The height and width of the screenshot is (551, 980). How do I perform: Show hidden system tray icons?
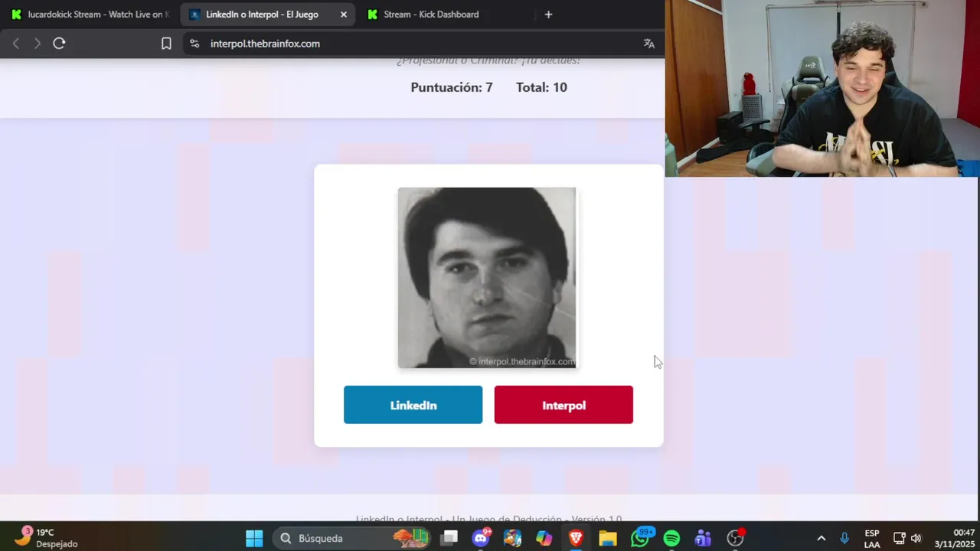(822, 538)
